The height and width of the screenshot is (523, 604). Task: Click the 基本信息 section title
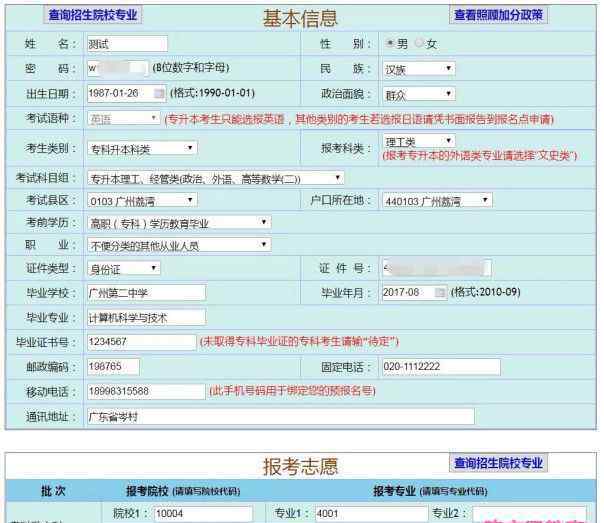click(x=300, y=18)
